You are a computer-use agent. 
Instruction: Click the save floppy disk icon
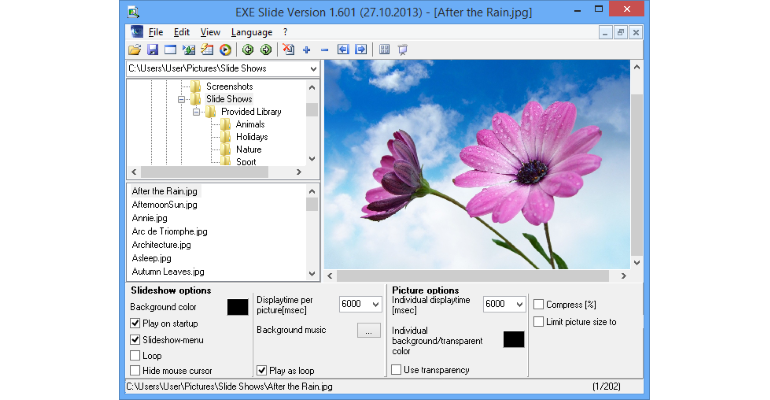[153, 50]
